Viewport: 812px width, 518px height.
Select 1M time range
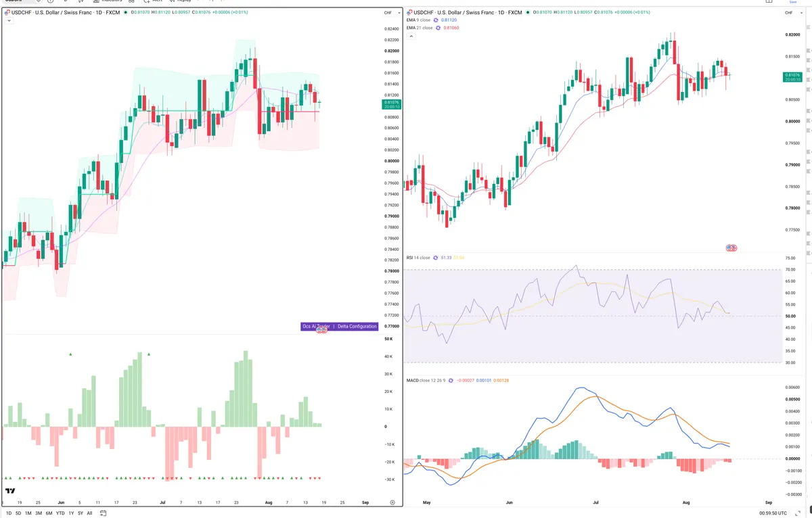(28, 513)
